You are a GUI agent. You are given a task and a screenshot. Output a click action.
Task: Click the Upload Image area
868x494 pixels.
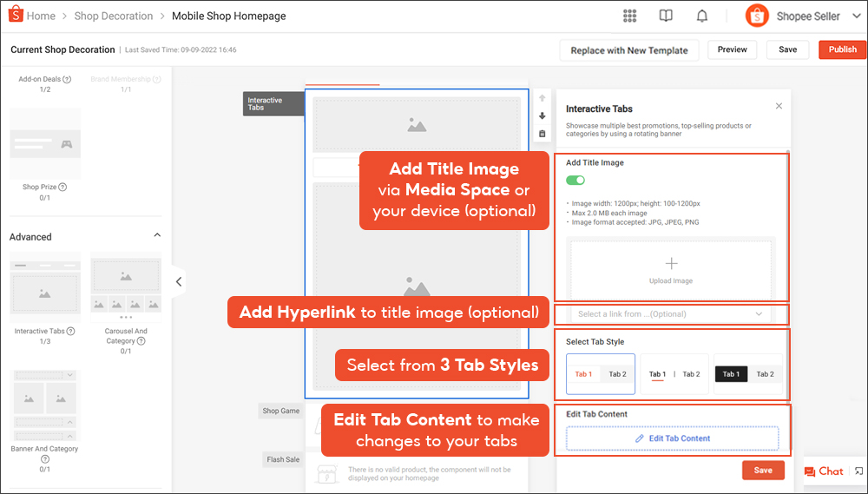[671, 270]
